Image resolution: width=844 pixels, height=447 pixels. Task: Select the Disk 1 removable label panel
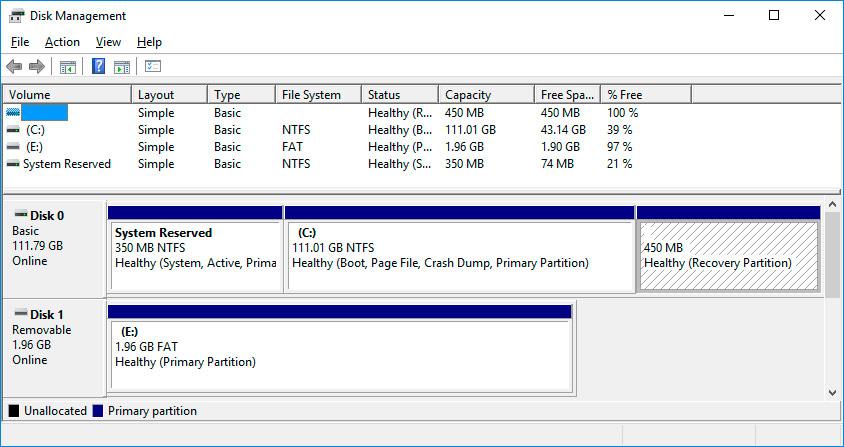pyautogui.click(x=54, y=347)
